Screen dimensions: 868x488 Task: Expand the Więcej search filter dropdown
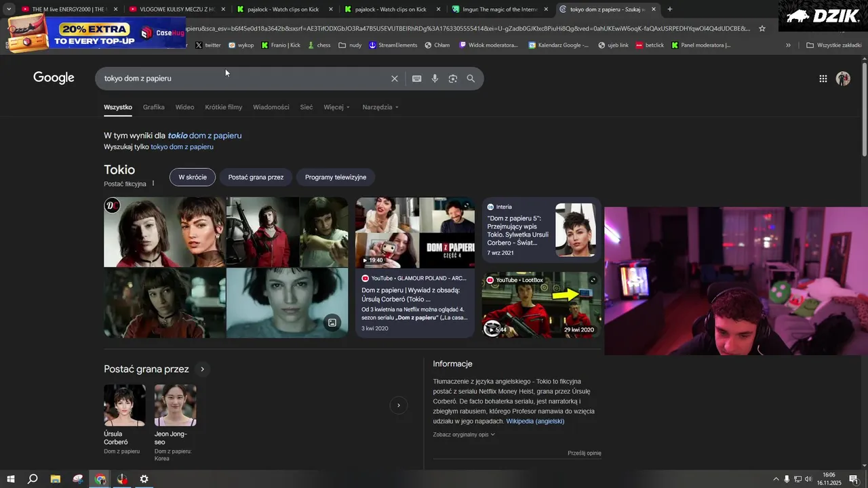(x=337, y=107)
